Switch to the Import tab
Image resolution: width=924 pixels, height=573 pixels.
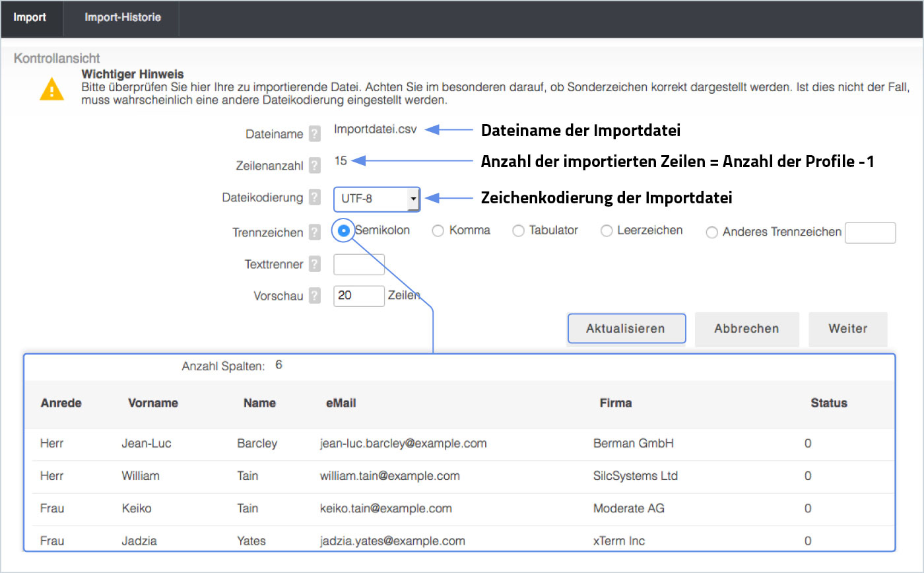30,18
